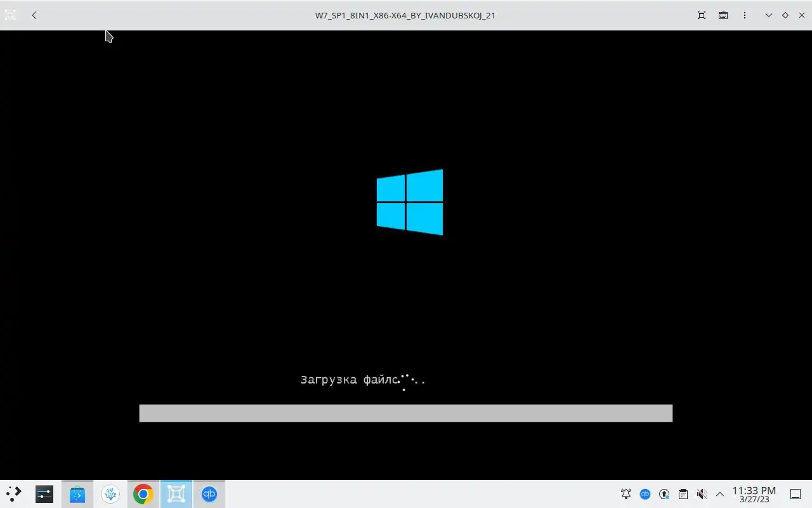Switch to Google Chrome in the taskbar

click(x=143, y=493)
